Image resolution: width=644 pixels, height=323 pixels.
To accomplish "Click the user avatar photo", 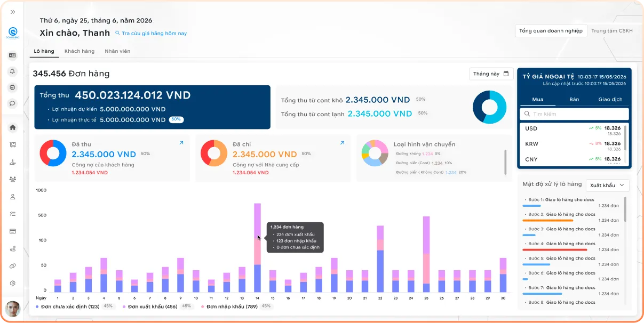I will click(x=13, y=309).
